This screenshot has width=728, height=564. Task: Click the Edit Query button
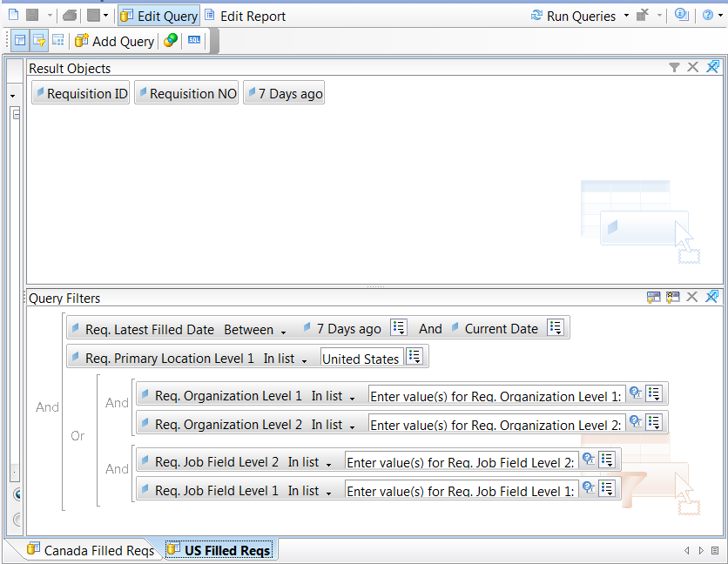tap(158, 16)
